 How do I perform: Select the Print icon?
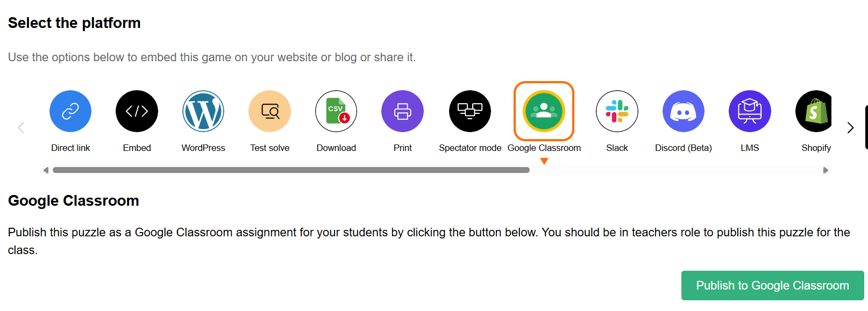click(402, 111)
